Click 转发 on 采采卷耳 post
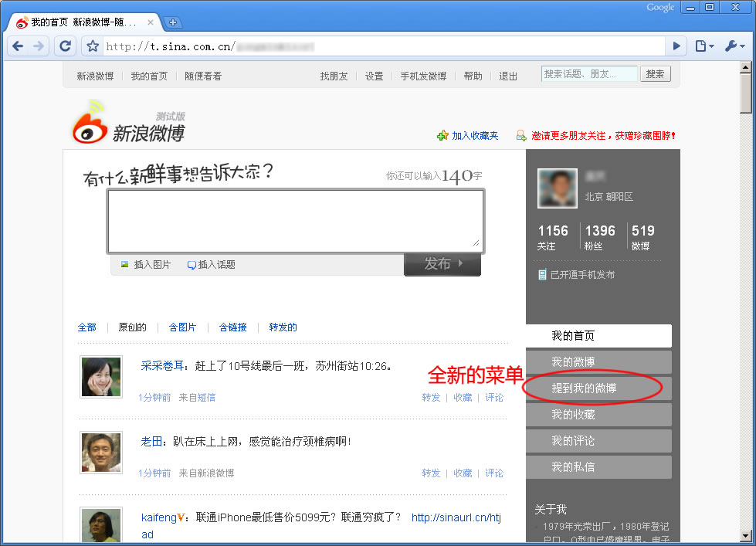Image resolution: width=756 pixels, height=546 pixels. (431, 398)
